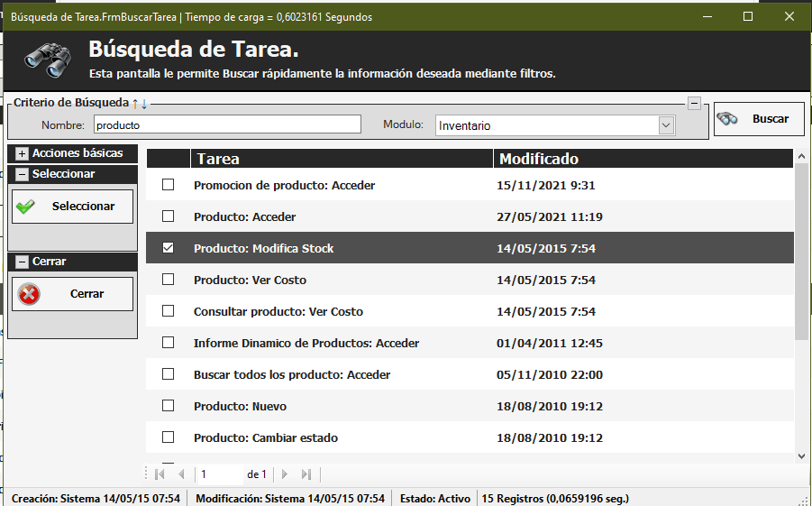Go to the first page of results
Viewport: 812px width, 506px height.
pos(160,474)
